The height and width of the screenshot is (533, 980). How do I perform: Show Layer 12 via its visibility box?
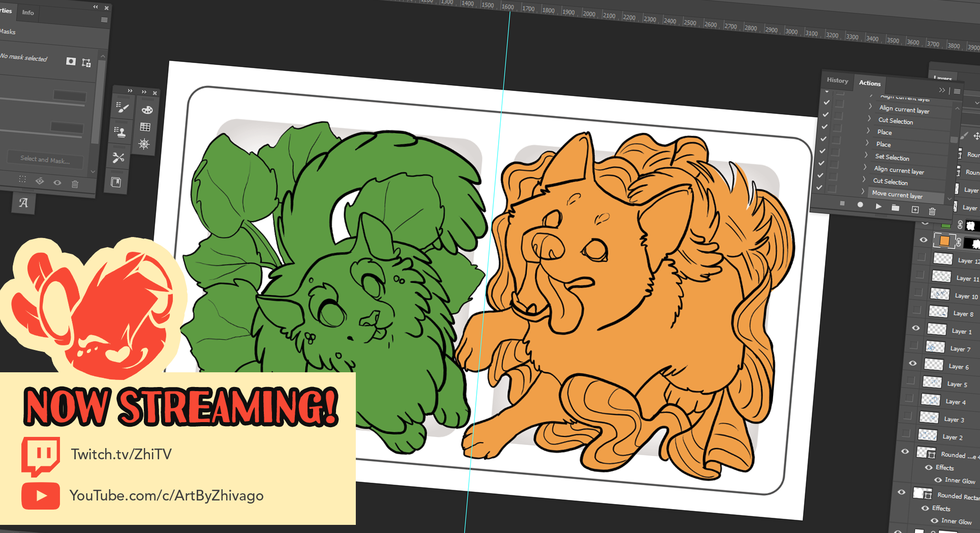922,257
